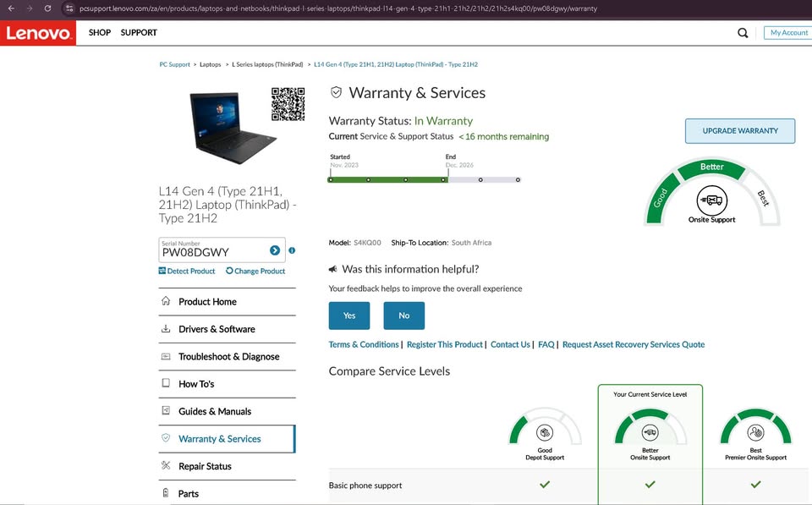Select Drivers & Software in sidebar
This screenshot has width=812, height=505.
217,329
